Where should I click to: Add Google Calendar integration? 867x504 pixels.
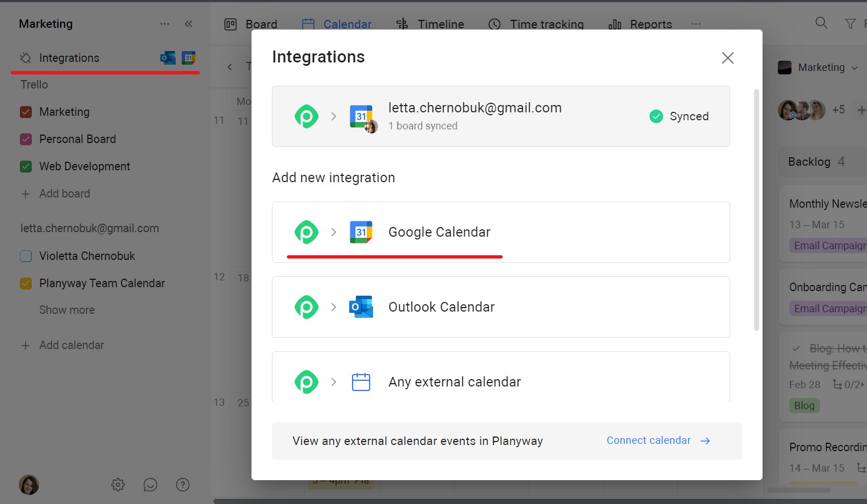point(501,232)
